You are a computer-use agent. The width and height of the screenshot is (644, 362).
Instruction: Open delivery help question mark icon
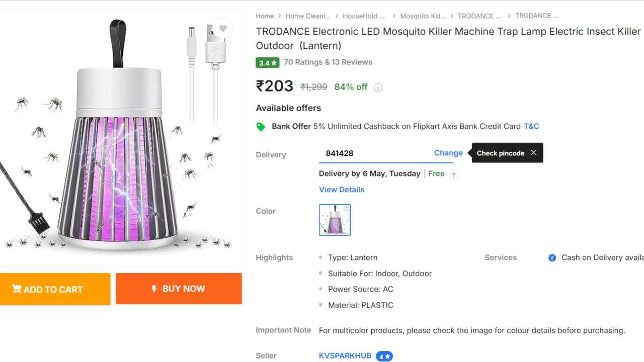[454, 174]
